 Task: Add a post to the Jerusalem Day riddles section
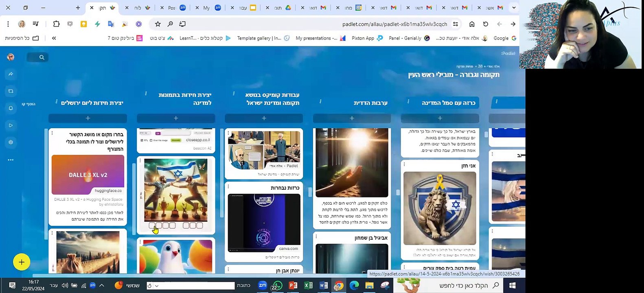[88, 118]
